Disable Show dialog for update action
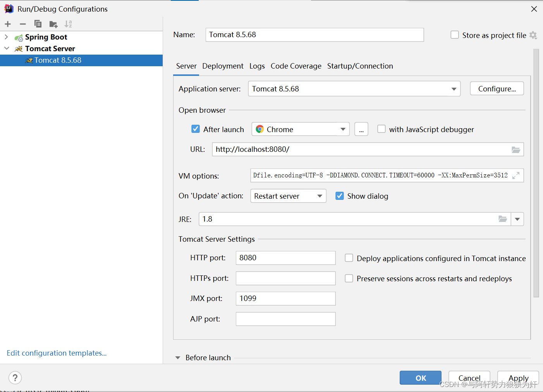543x392 pixels. tap(340, 196)
